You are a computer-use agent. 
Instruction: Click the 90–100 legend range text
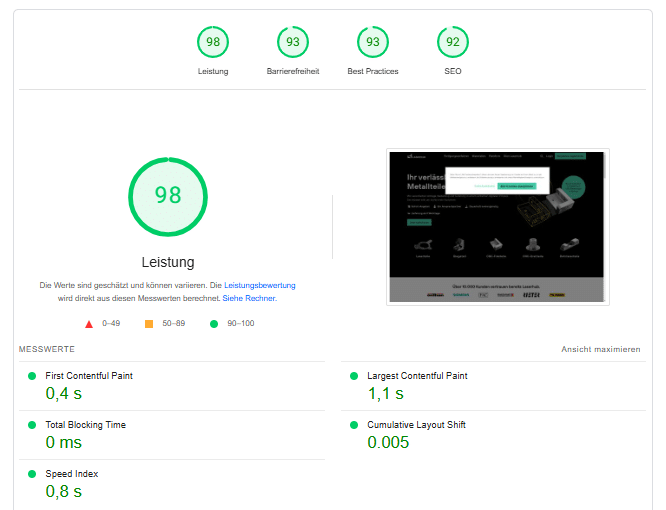tap(241, 324)
